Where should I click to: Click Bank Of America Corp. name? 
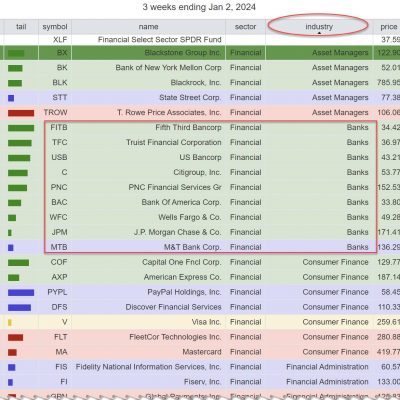[181, 202]
